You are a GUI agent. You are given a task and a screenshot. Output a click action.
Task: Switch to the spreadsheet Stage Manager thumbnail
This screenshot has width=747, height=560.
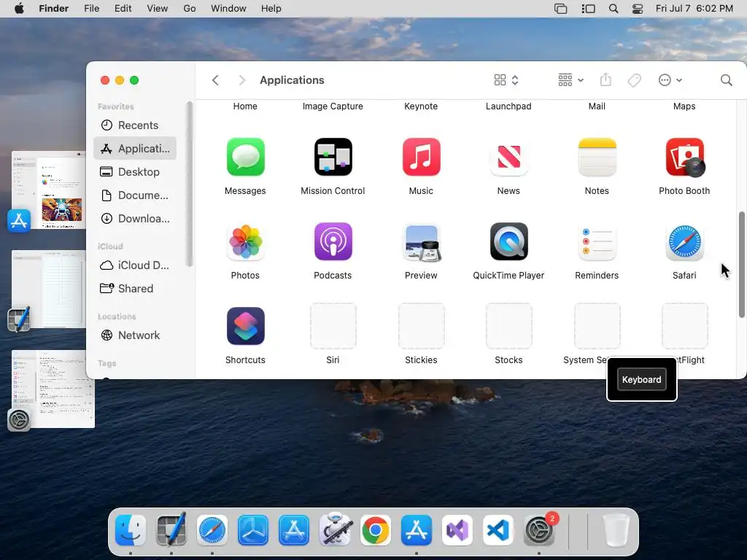(x=49, y=289)
